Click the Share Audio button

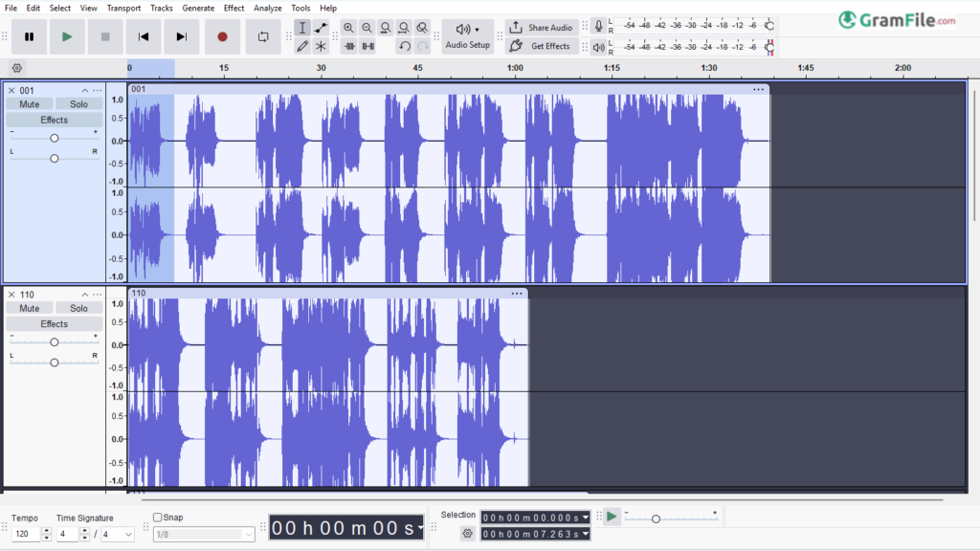tap(542, 28)
